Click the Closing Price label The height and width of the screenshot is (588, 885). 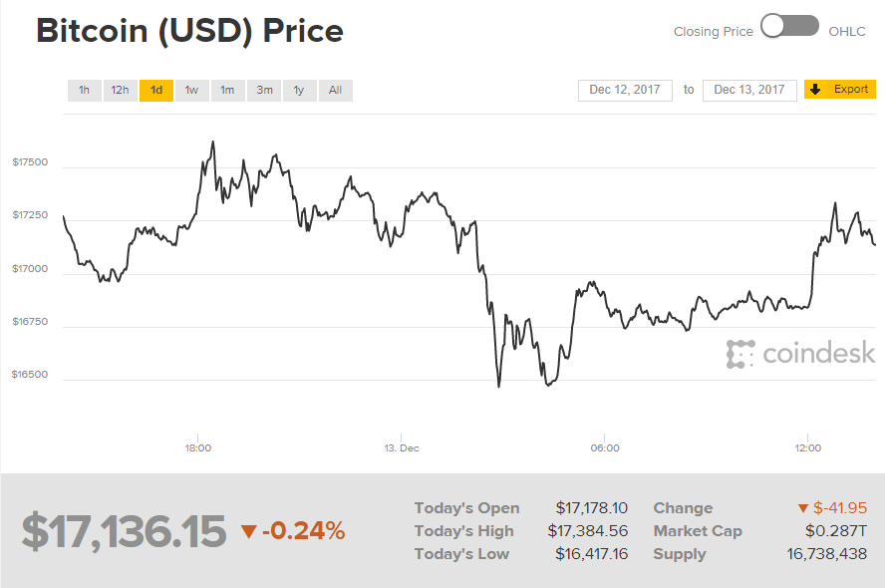point(713,32)
